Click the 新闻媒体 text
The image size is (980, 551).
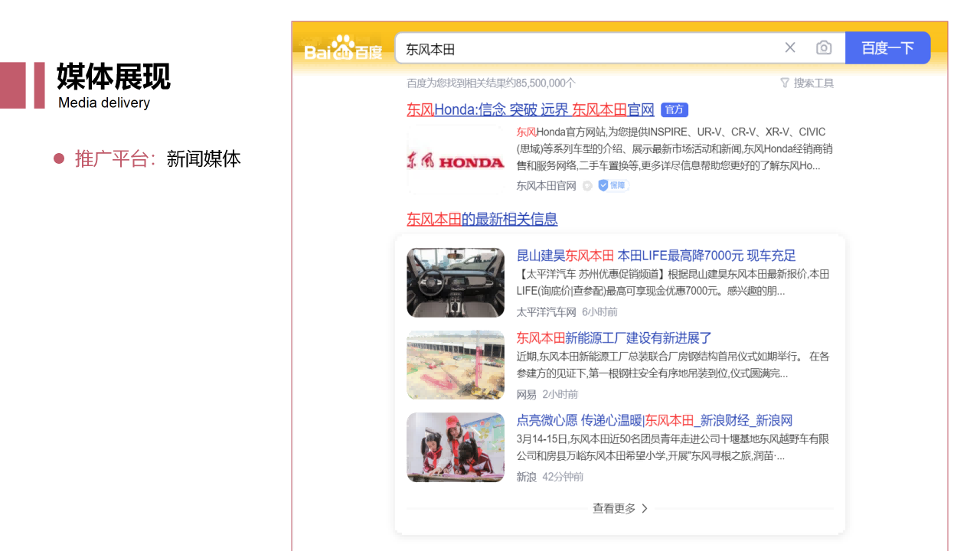click(204, 158)
